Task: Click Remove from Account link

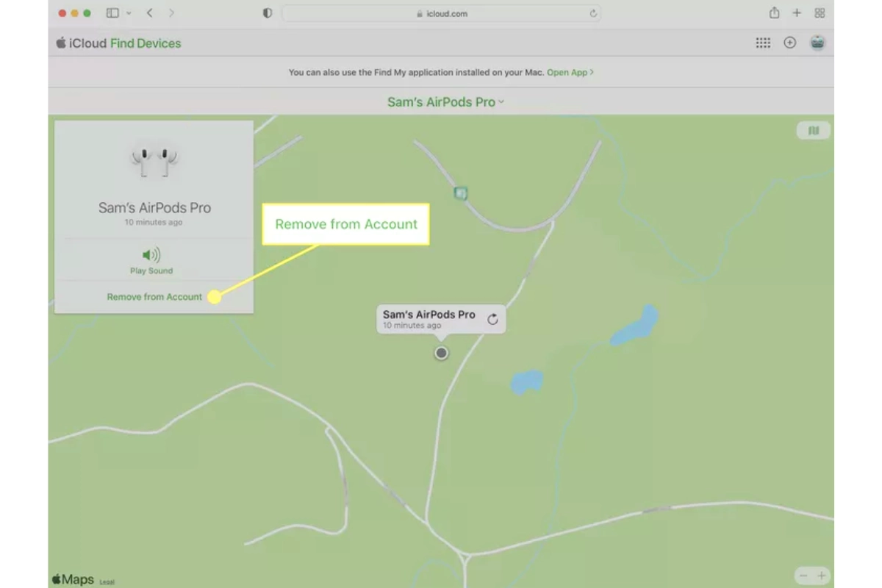Action: click(x=154, y=297)
